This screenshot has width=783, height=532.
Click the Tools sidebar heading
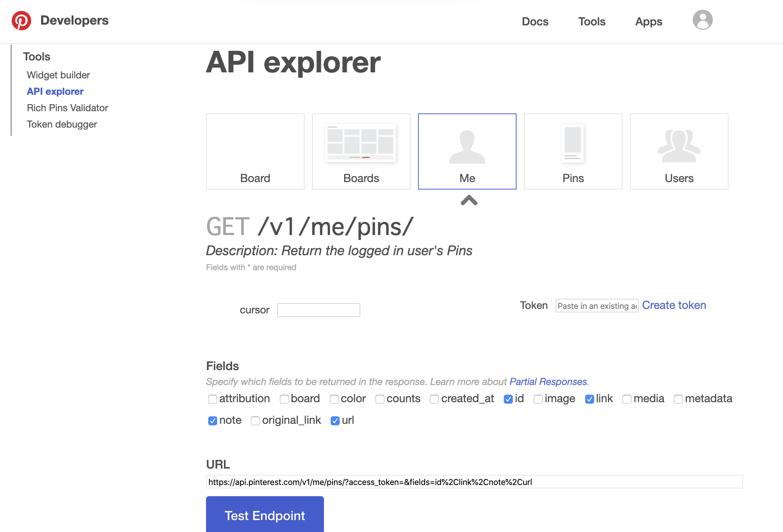pos(37,57)
